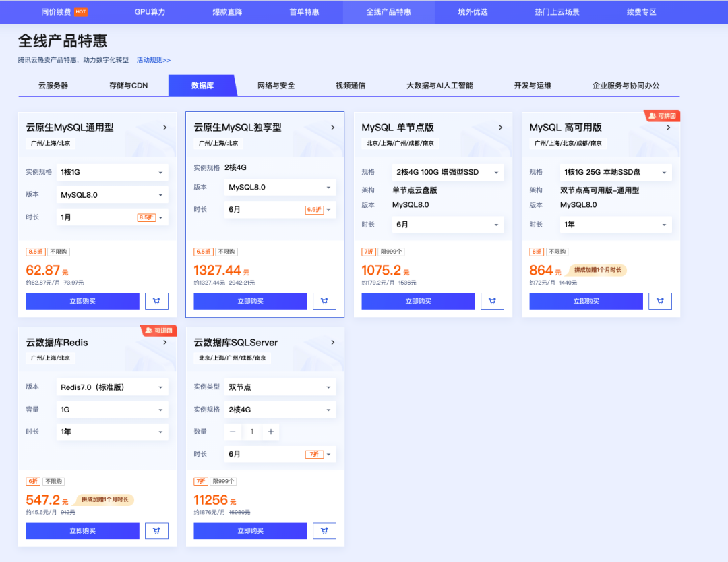728x562 pixels.
Task: Open 时长 6月 dropdown on 独享型
Action: (x=280, y=210)
